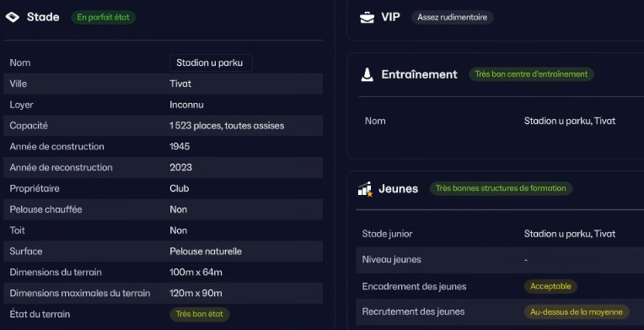This screenshot has width=644, height=330.
Task: Click capacity value '1 523 places, toutes assises'
Action: (x=227, y=126)
